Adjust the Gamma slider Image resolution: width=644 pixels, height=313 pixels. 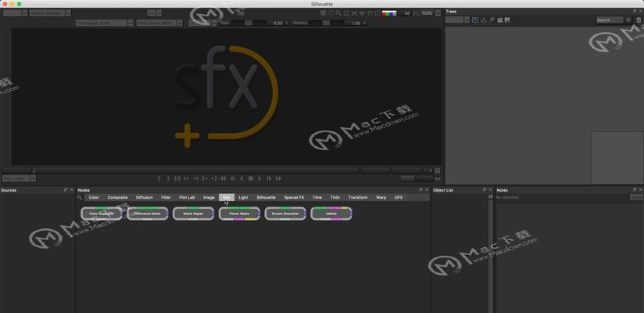(326, 23)
